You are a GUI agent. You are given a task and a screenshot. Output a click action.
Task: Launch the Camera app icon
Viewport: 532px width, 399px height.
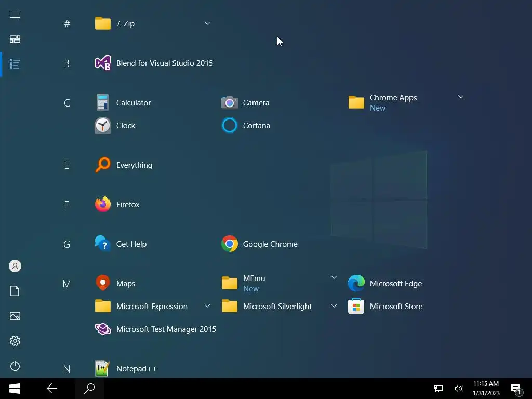[229, 102]
